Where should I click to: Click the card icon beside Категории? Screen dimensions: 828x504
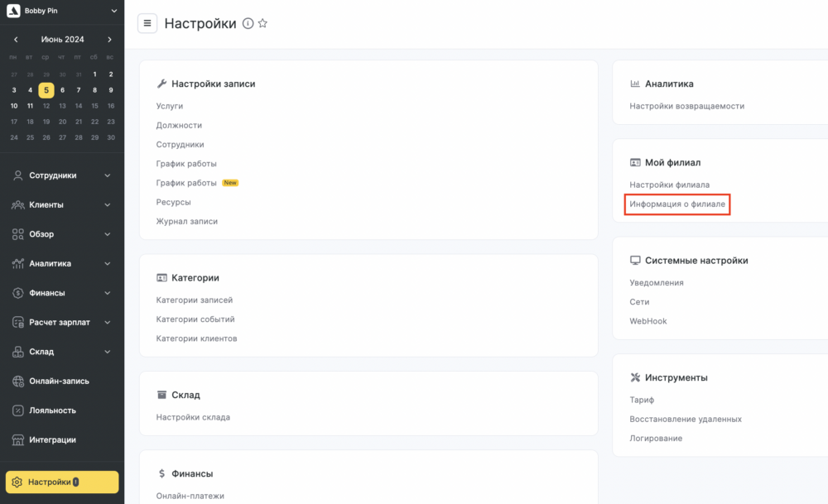click(161, 277)
